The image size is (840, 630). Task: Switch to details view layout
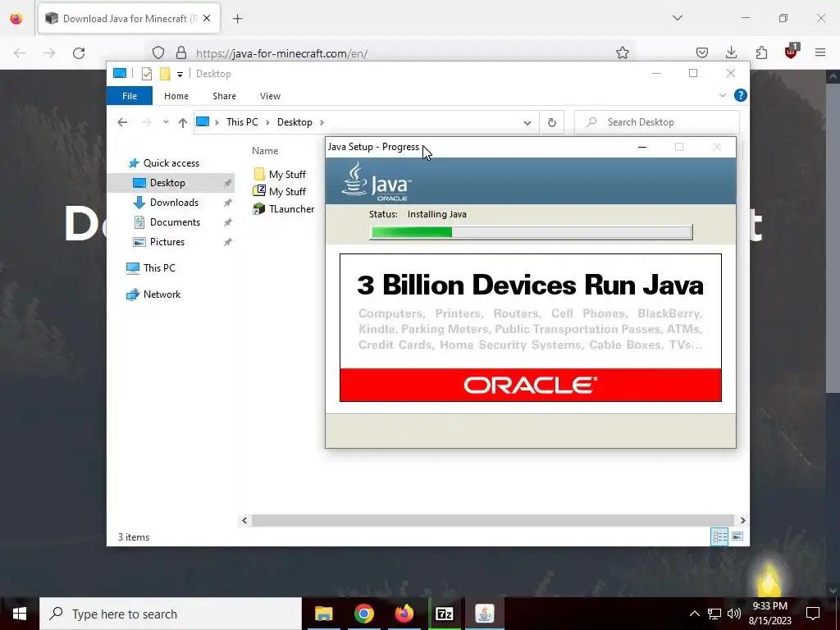[x=719, y=536]
